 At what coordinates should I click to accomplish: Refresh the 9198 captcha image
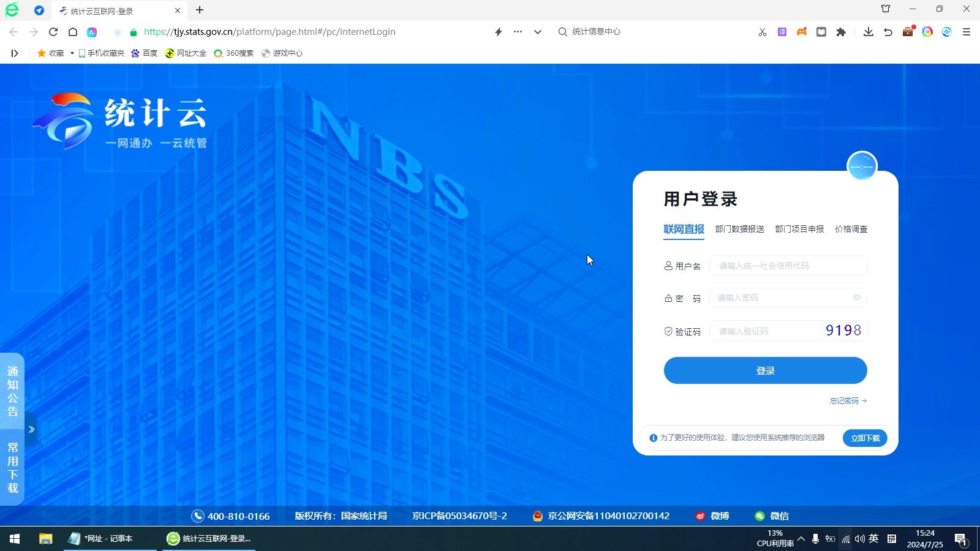843,331
